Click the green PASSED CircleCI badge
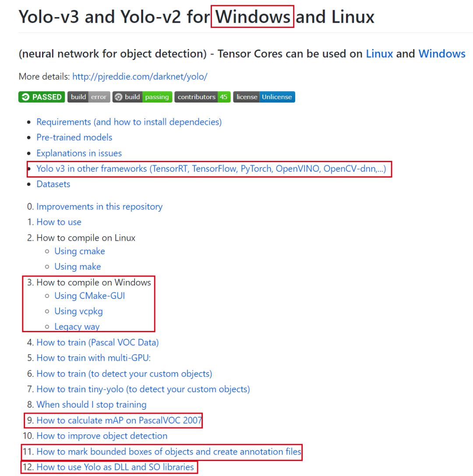Viewport: 473px width, 476px height. pyautogui.click(x=42, y=97)
